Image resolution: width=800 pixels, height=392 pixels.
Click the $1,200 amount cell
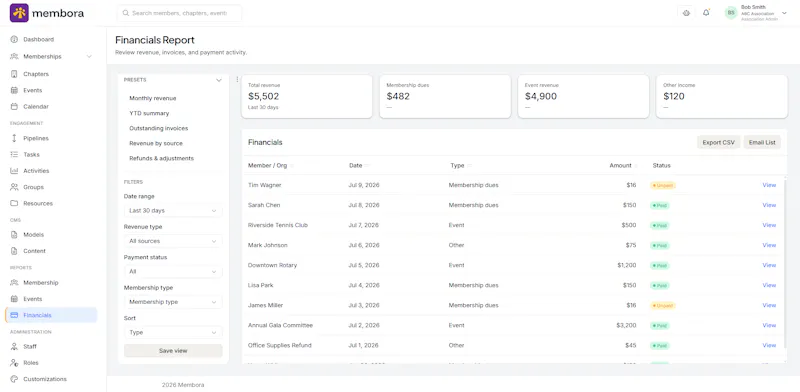click(x=627, y=265)
